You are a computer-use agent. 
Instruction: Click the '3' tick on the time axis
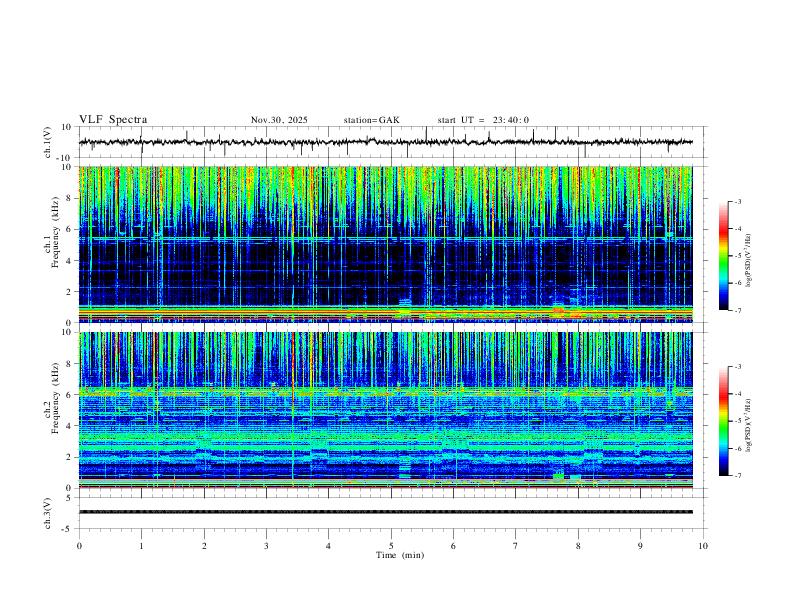[266, 546]
